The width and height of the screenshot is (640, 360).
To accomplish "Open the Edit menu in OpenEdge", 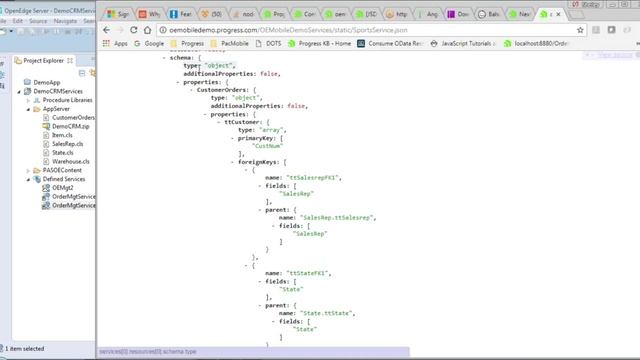I will pyautogui.click(x=18, y=21).
